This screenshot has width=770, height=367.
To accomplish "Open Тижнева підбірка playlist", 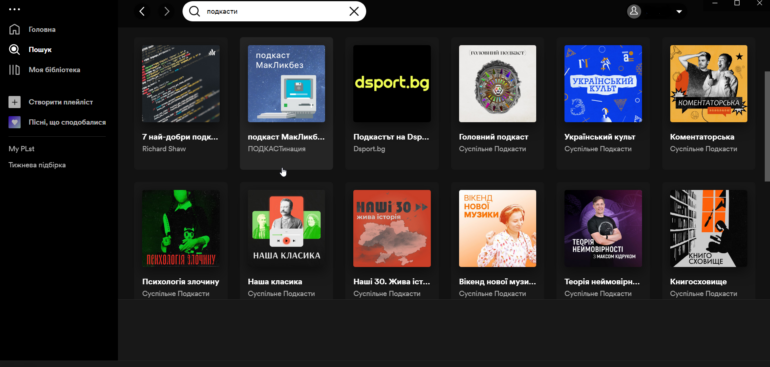I will pos(37,165).
